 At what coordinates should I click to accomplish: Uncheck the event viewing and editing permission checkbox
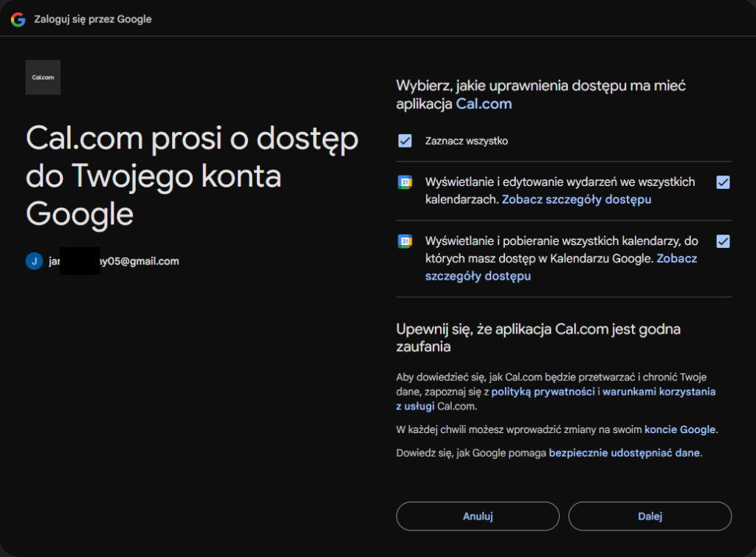[x=723, y=182]
